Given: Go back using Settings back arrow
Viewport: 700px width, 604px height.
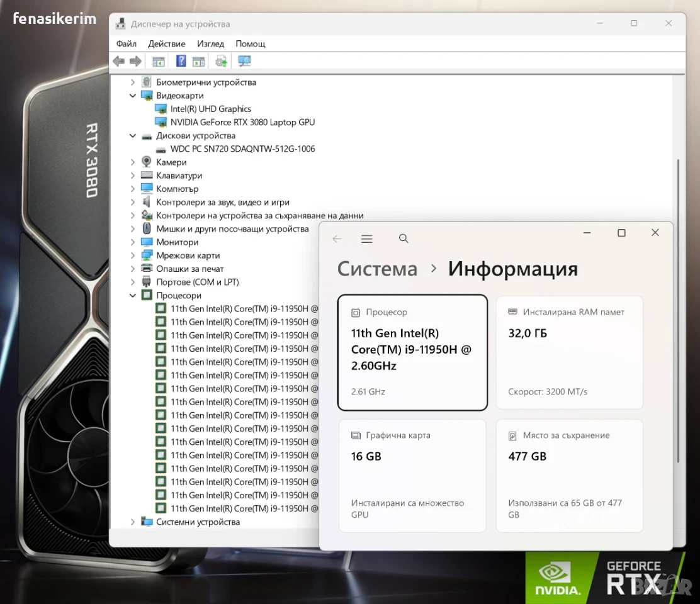Looking at the screenshot, I should 337,239.
